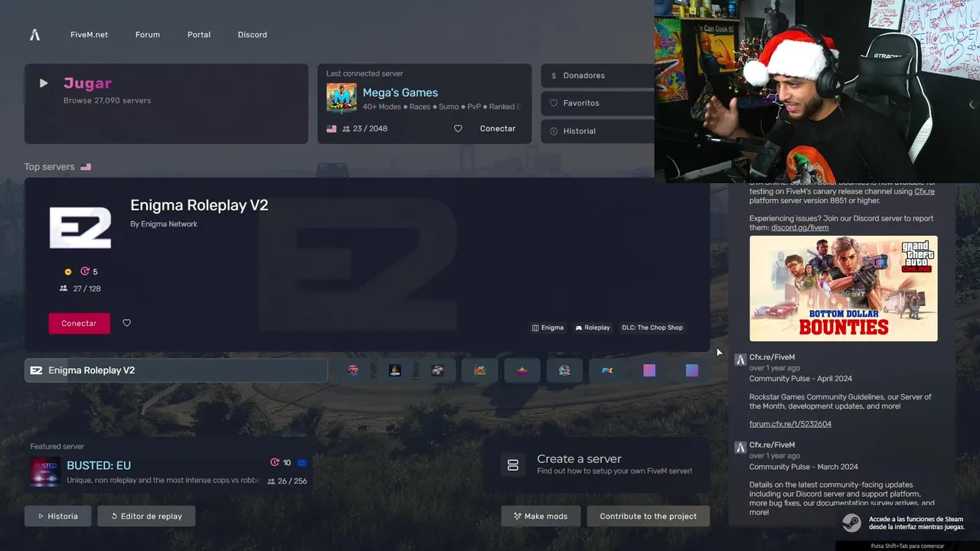
Task: Click the server stack icon beside Create a server
Action: (513, 465)
